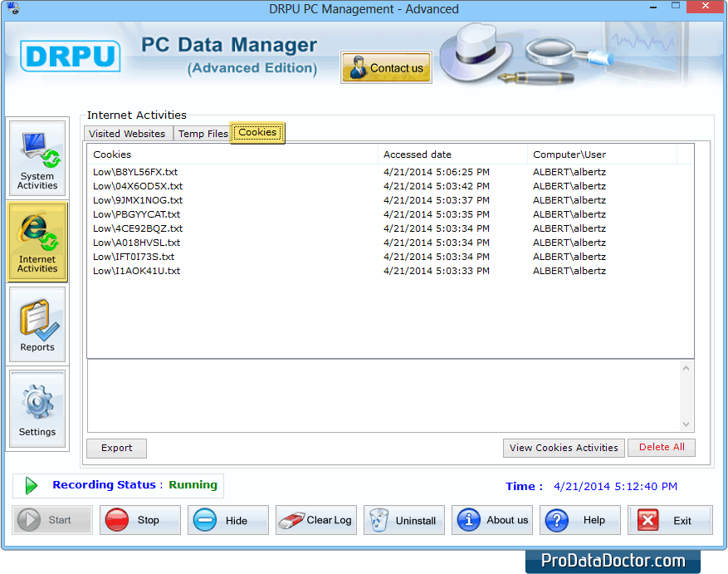Click the Contact us button label
The width and height of the screenshot is (728, 574).
(397, 68)
